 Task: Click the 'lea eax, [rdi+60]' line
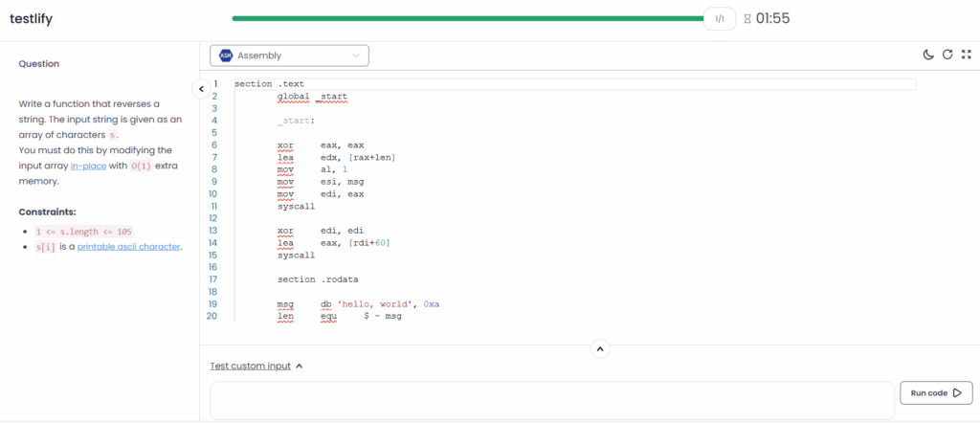(x=334, y=242)
